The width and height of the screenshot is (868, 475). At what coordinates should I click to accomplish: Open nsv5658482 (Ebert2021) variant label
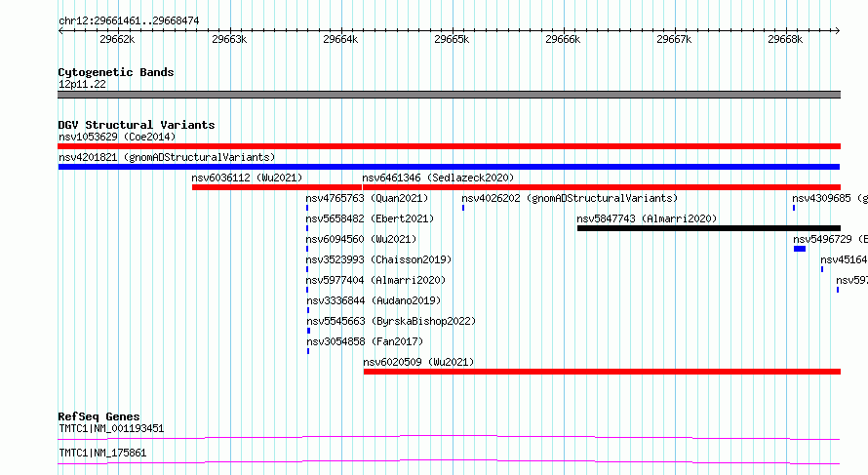tap(370, 218)
